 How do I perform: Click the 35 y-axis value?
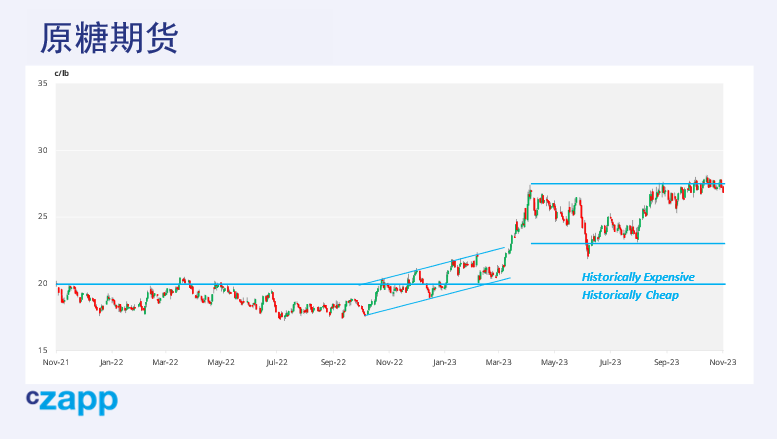(x=42, y=83)
